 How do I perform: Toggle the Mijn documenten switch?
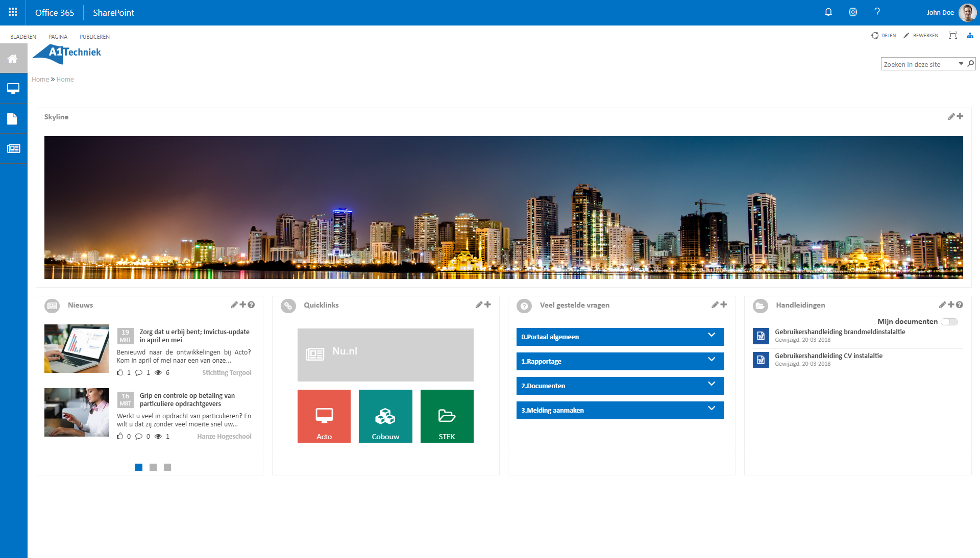point(950,322)
